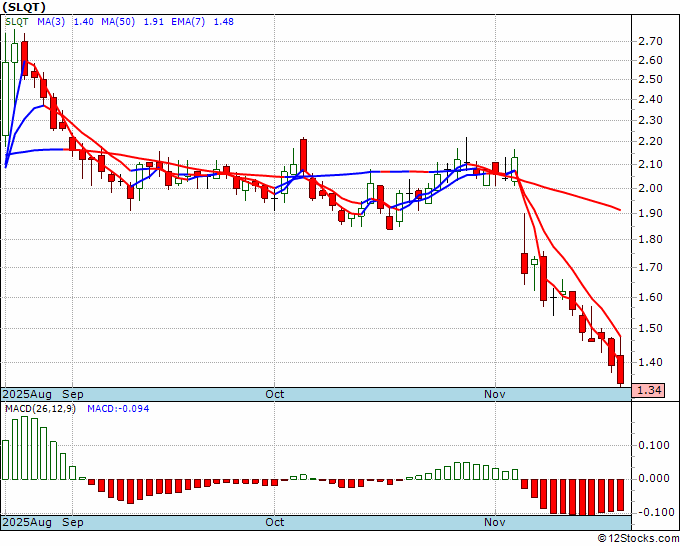
Task: Click the 1.60 price axis label
Action: click(651, 298)
